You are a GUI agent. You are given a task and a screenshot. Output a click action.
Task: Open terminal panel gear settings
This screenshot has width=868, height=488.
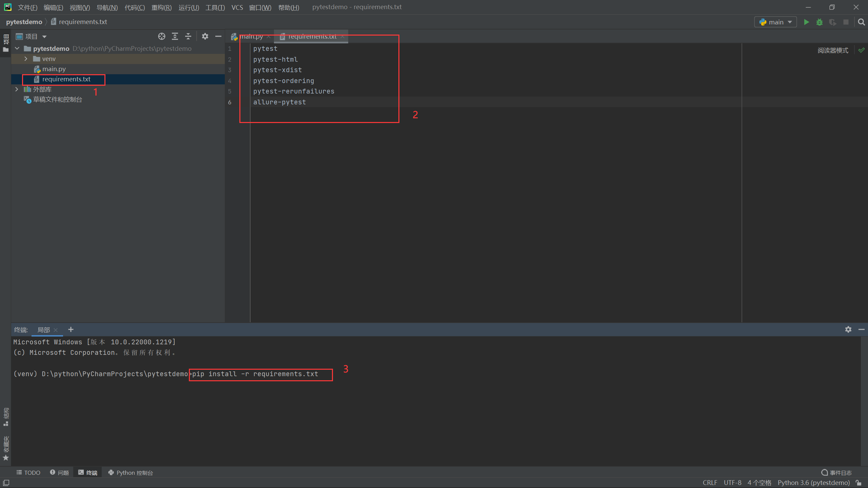point(848,329)
